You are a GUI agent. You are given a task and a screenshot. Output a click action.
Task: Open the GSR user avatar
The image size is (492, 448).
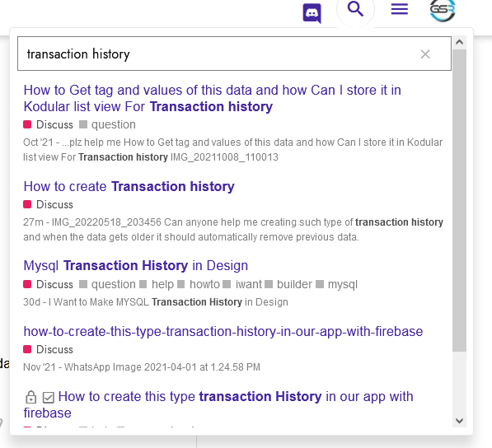point(443,10)
